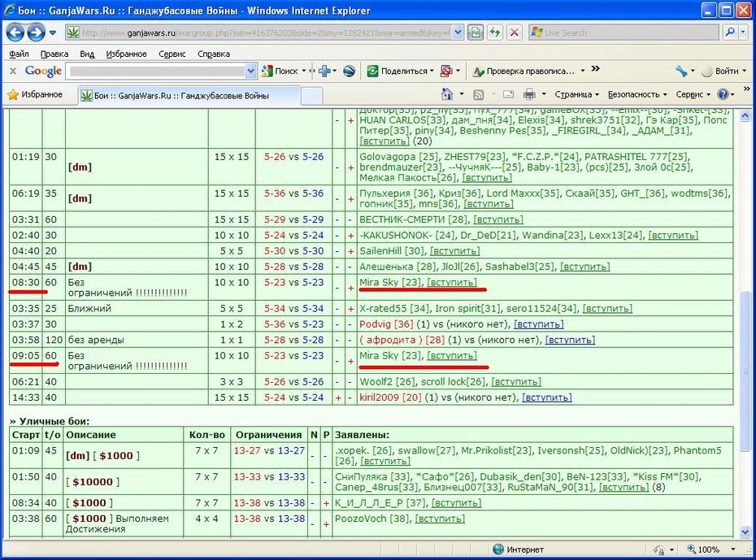Screen dimensions: 756x560
Task: Click вступить after Woolf2 and scroll lock
Action: click(516, 382)
